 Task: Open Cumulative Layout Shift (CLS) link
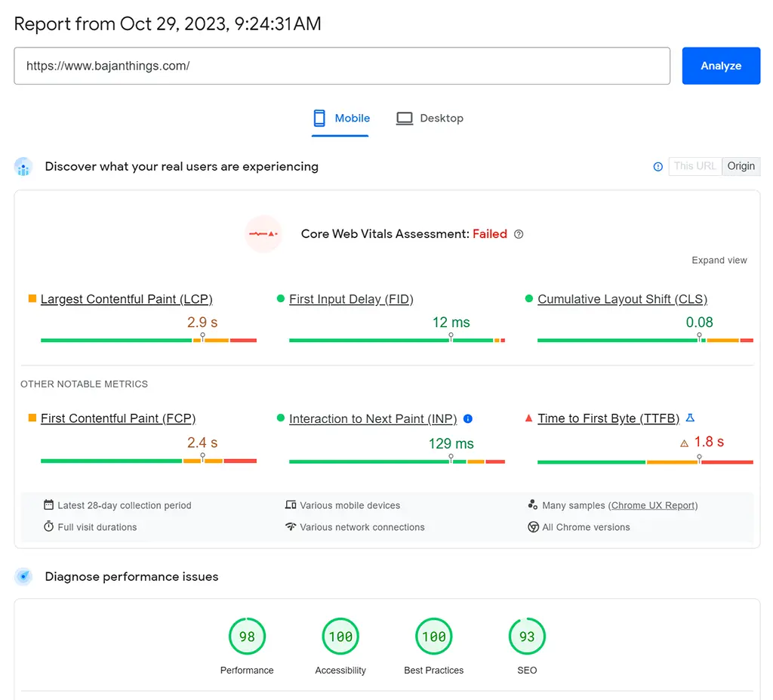click(x=622, y=299)
